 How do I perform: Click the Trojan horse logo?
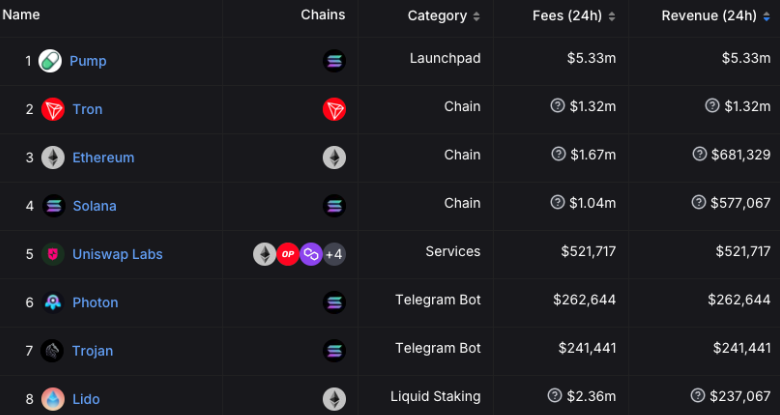(x=52, y=351)
